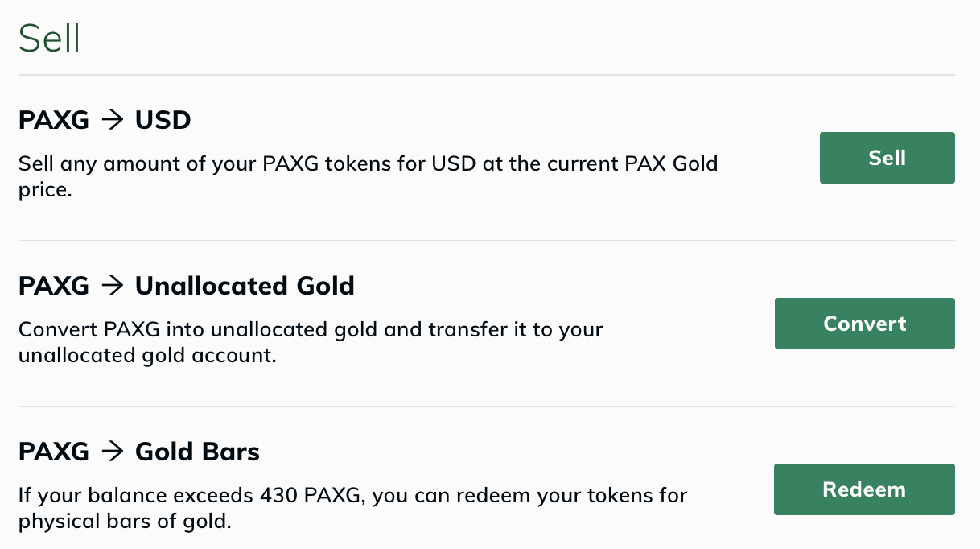
Task: Click the arrow icon before Gold Bars
Action: [x=113, y=452]
